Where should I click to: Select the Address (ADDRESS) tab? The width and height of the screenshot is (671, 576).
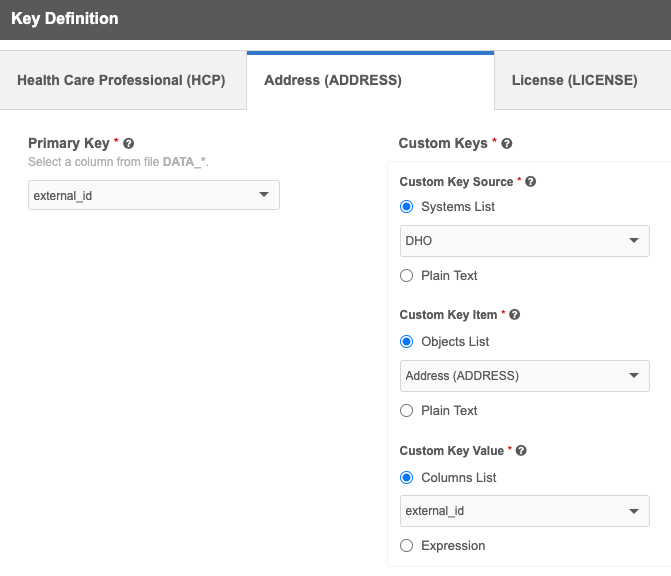[x=333, y=80]
